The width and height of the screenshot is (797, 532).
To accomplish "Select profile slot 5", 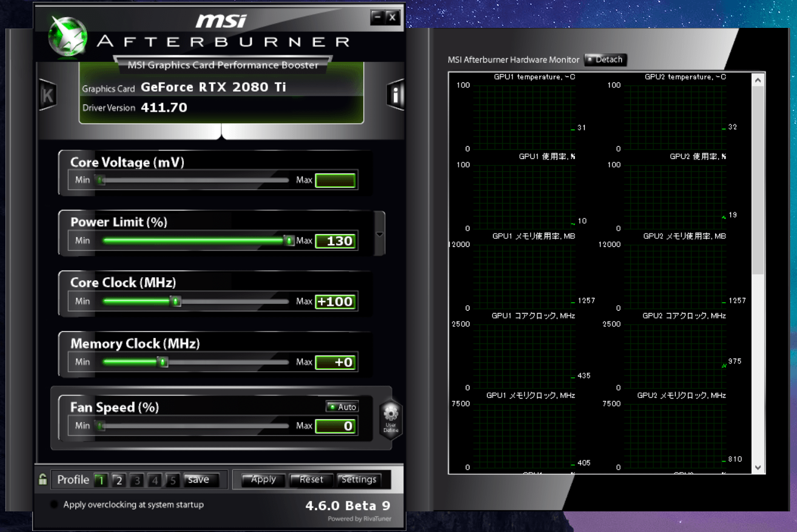I will [173, 480].
